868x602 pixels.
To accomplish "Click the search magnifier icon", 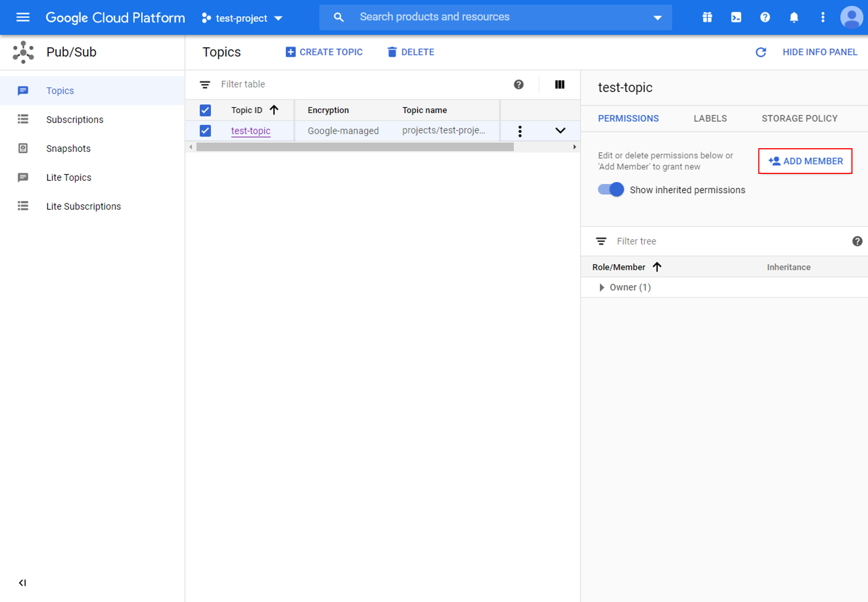I will coord(339,17).
